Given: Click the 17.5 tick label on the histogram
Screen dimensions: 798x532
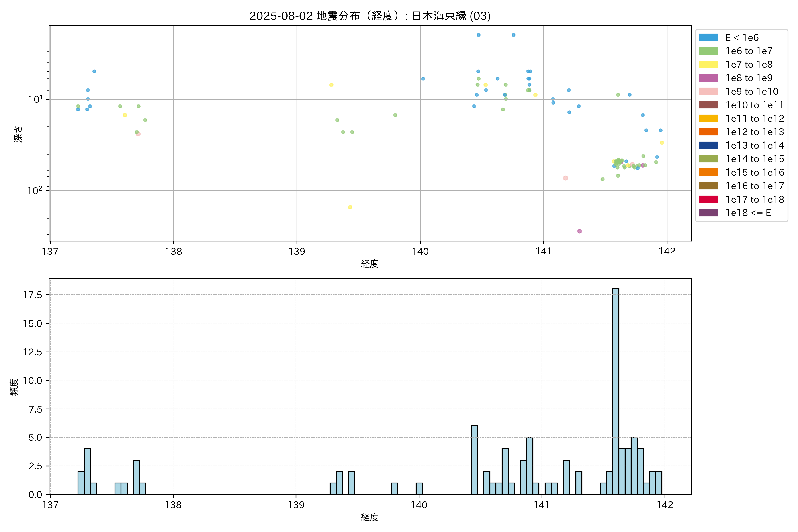Looking at the screenshot, I should coord(33,295).
